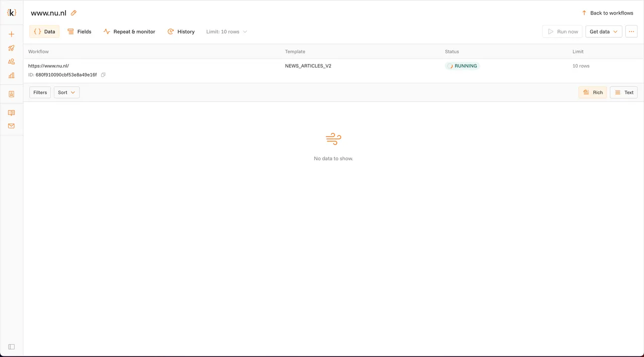Open the History tab
This screenshot has height=357, width=644.
click(181, 32)
